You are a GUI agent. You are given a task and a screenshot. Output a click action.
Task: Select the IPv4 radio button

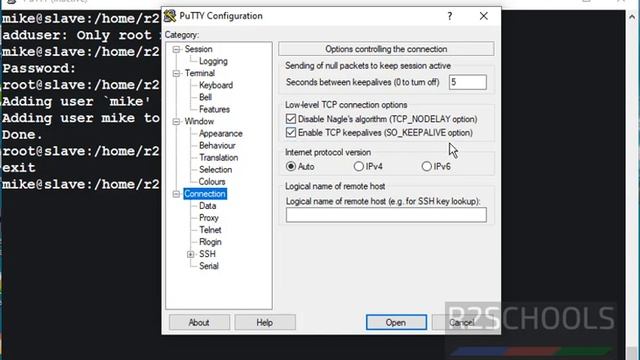[358, 166]
